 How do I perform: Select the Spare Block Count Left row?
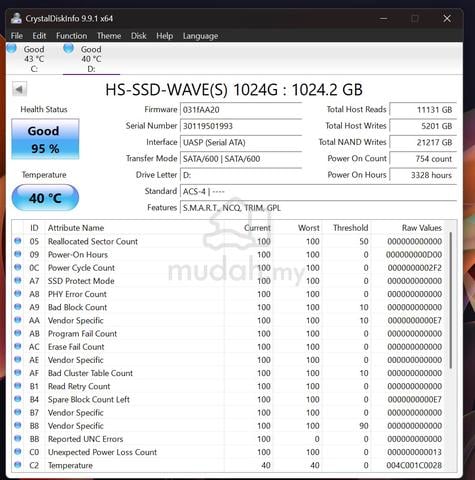click(x=229, y=399)
